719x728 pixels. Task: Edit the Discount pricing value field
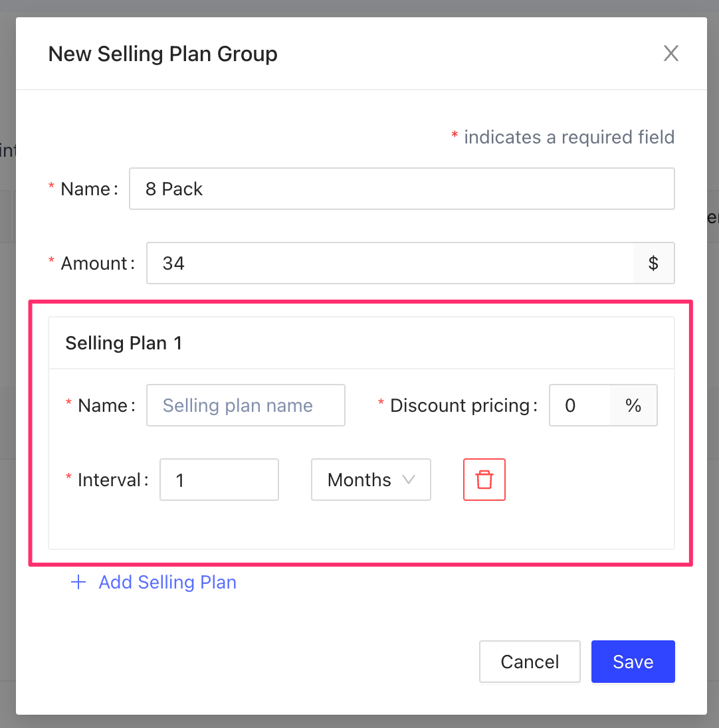point(579,406)
